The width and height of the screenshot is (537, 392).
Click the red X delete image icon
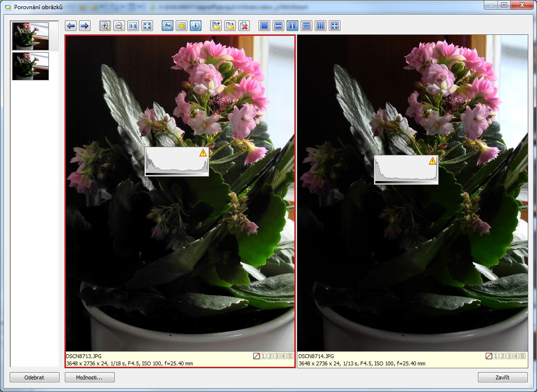click(x=244, y=26)
